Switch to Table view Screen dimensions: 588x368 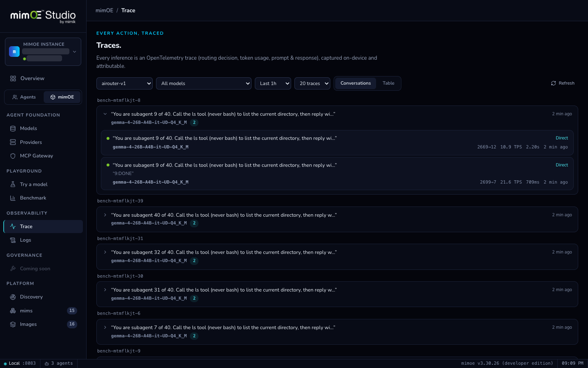click(x=388, y=83)
